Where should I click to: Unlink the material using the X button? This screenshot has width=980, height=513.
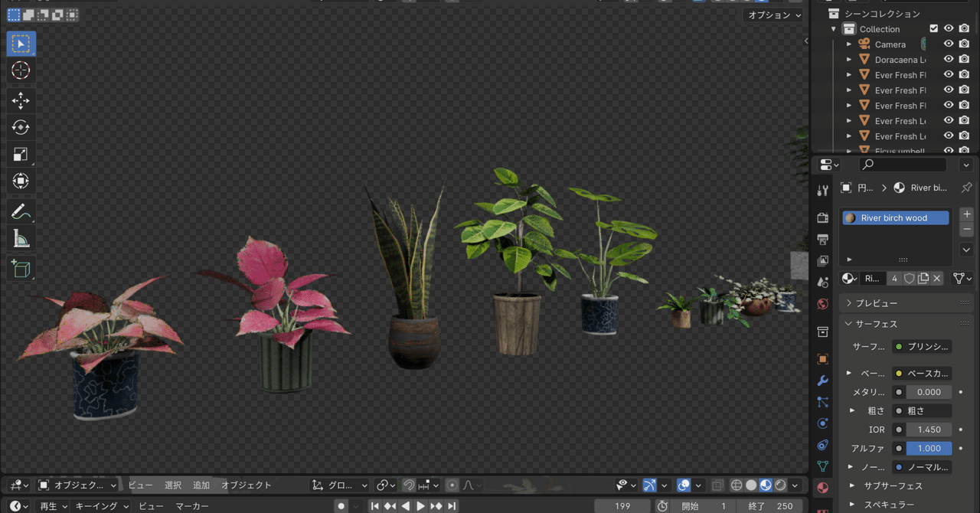[x=937, y=278]
